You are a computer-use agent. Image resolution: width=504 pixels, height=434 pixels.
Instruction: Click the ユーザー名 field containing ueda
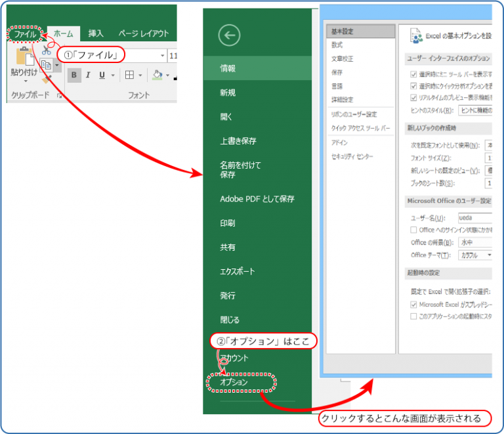pyautogui.click(x=475, y=217)
